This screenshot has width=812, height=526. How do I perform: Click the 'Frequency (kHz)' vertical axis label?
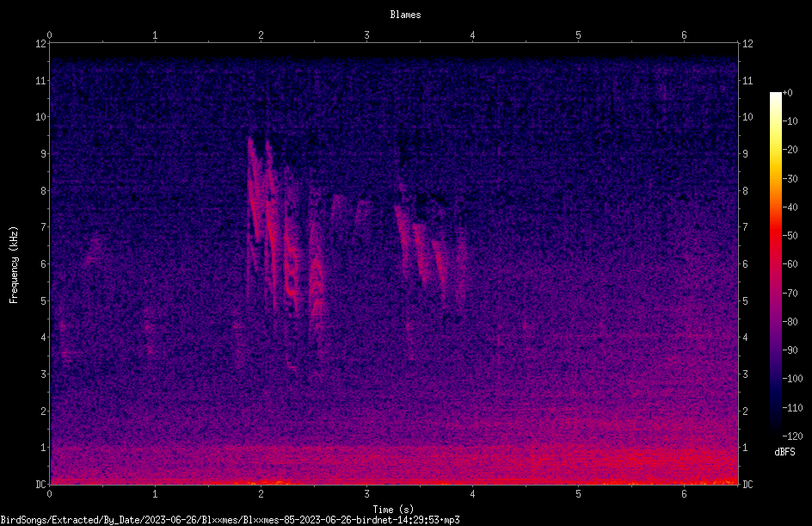(14, 265)
